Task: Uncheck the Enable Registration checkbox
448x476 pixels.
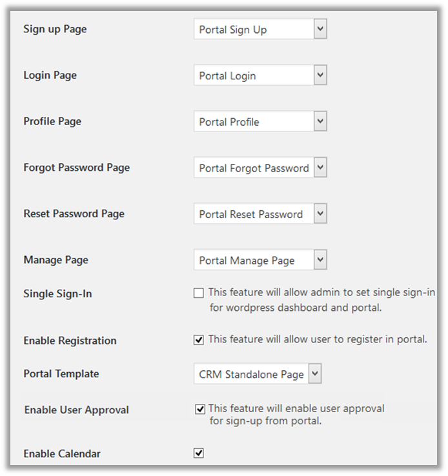Action: click(x=199, y=340)
